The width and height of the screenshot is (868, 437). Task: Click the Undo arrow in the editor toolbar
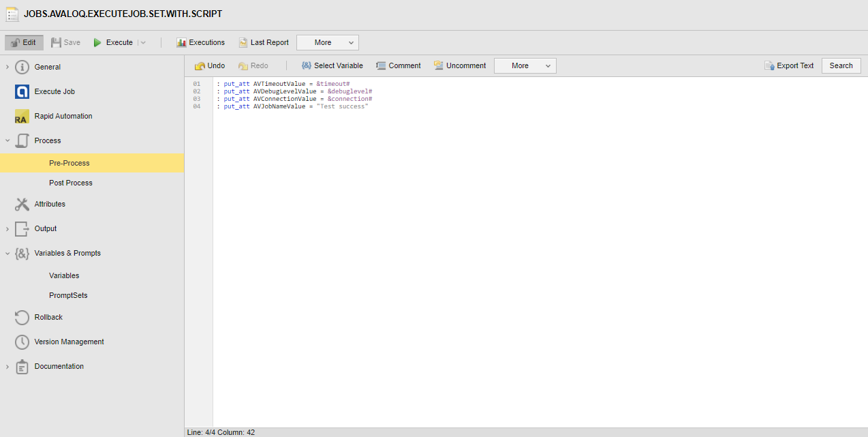tap(200, 66)
